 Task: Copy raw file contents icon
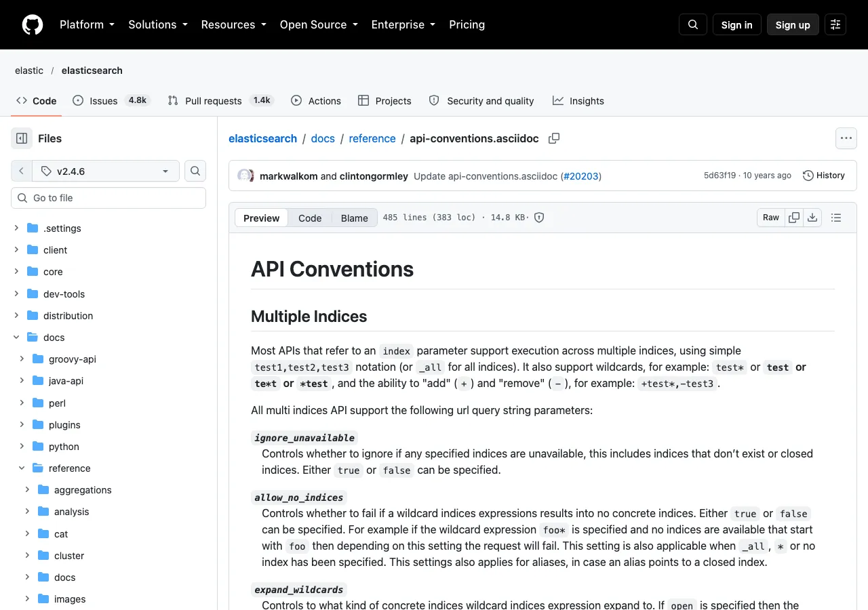(x=794, y=218)
